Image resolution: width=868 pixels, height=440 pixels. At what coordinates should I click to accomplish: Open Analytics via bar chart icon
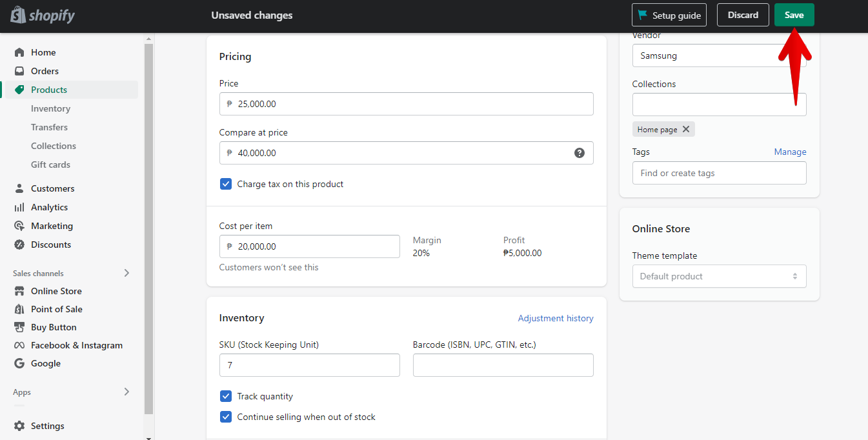pyautogui.click(x=19, y=207)
